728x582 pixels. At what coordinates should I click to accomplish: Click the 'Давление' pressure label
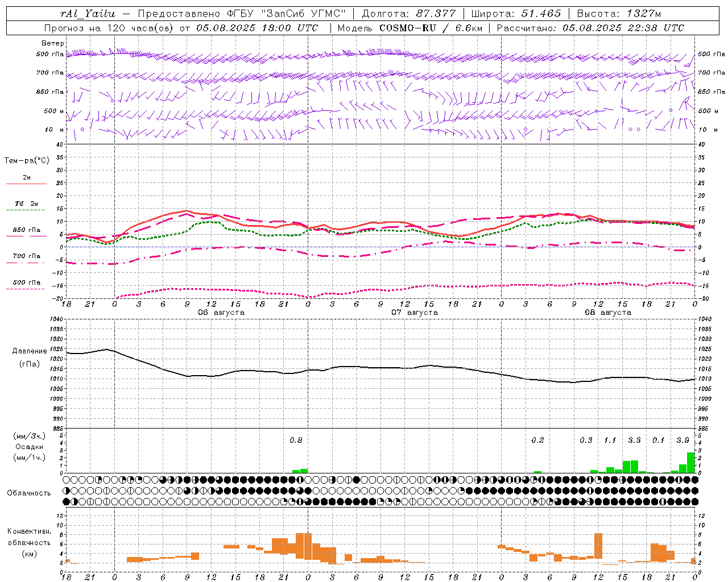(30, 351)
